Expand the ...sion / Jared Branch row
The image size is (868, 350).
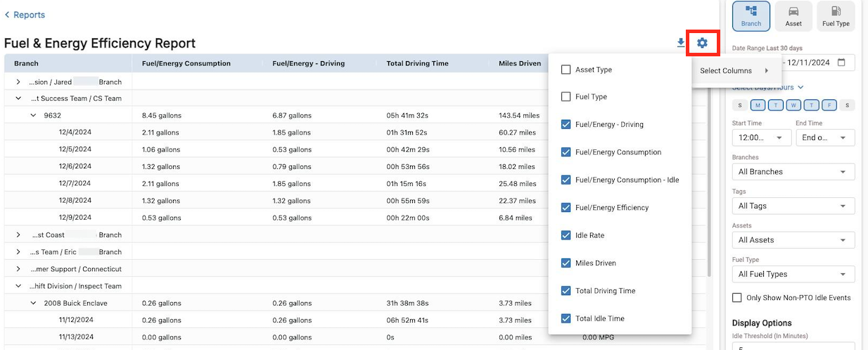(19, 82)
